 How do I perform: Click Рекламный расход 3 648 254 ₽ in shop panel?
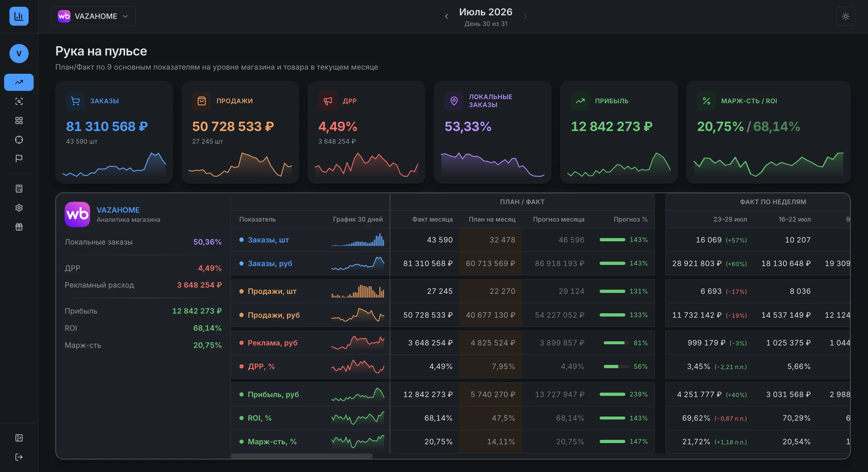(199, 285)
